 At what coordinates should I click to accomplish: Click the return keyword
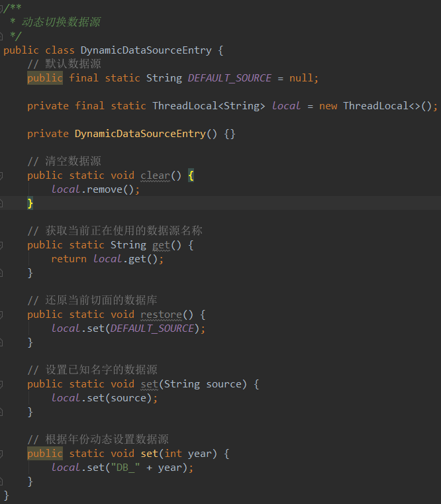pyautogui.click(x=69, y=259)
